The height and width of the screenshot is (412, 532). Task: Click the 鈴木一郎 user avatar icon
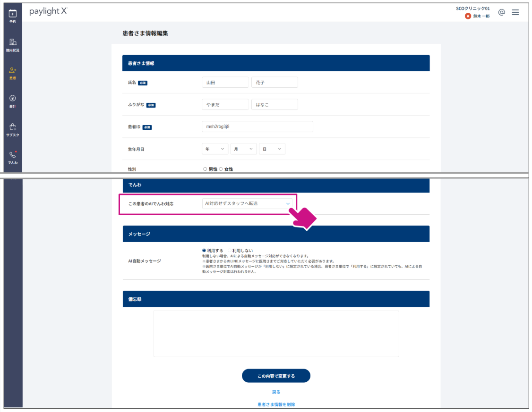468,16
